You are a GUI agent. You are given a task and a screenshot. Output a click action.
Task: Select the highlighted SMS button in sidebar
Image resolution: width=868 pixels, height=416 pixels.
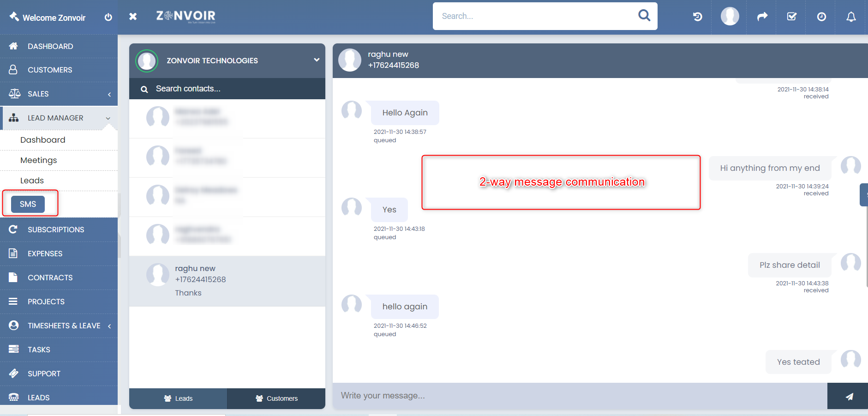(x=29, y=204)
